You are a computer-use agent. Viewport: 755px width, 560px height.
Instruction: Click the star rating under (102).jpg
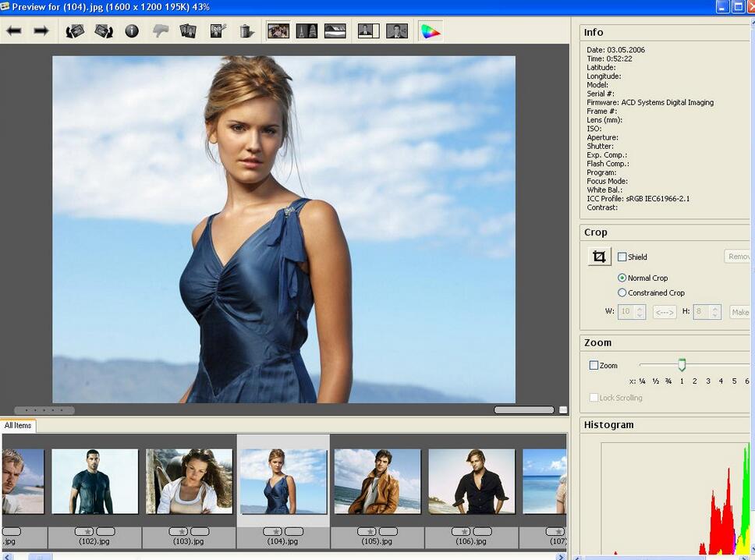[x=84, y=531]
